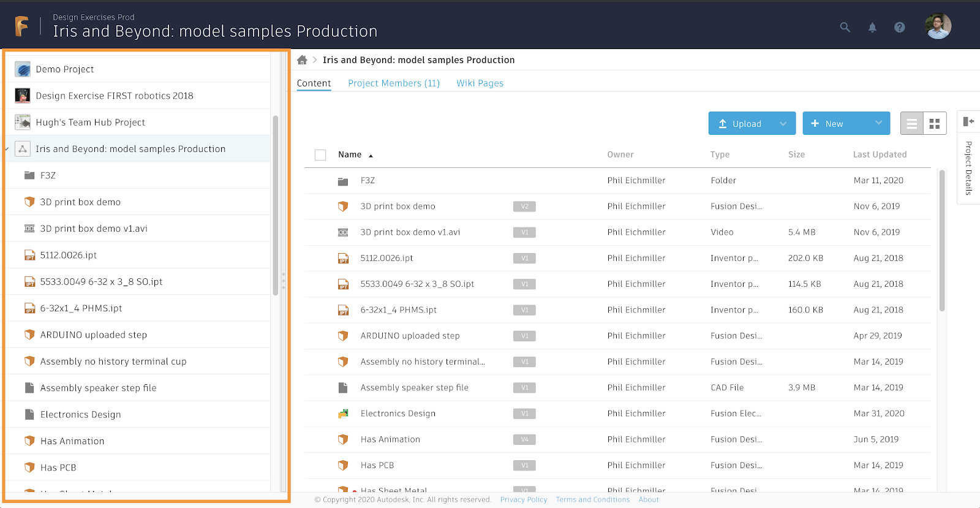Open the Project Members (11) tab
The width and height of the screenshot is (980, 508).
click(x=394, y=83)
